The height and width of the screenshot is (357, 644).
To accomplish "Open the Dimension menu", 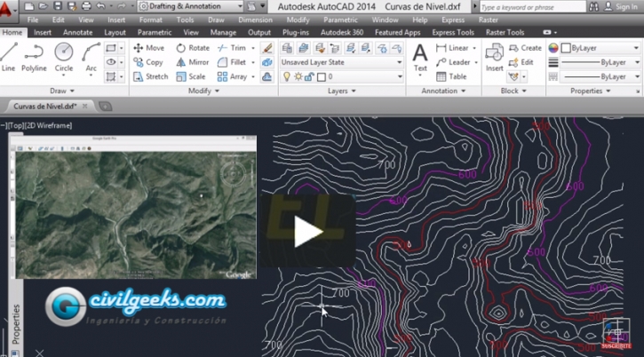I will [x=255, y=20].
